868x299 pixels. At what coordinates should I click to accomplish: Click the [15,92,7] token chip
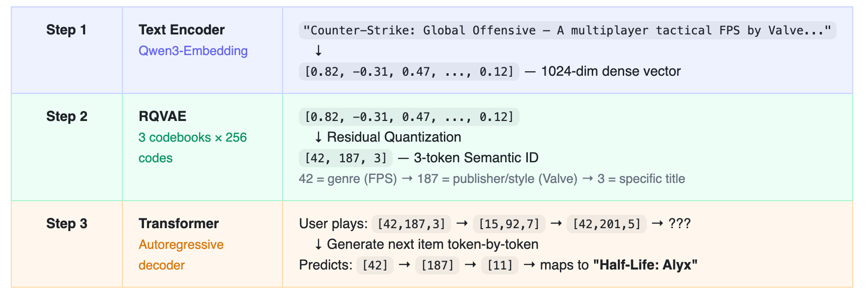coord(509,224)
